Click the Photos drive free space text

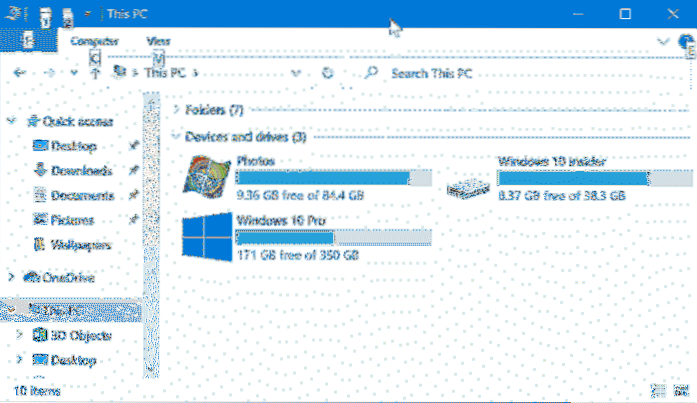[300, 195]
